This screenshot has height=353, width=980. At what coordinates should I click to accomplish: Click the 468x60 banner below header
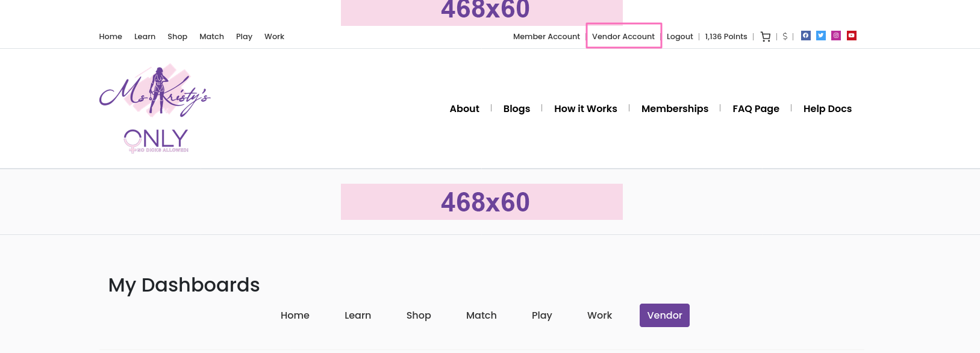tap(482, 202)
